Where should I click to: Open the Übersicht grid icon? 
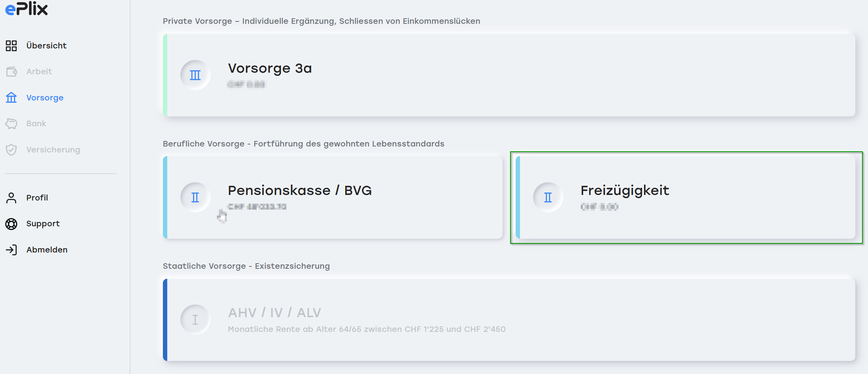[x=11, y=46]
